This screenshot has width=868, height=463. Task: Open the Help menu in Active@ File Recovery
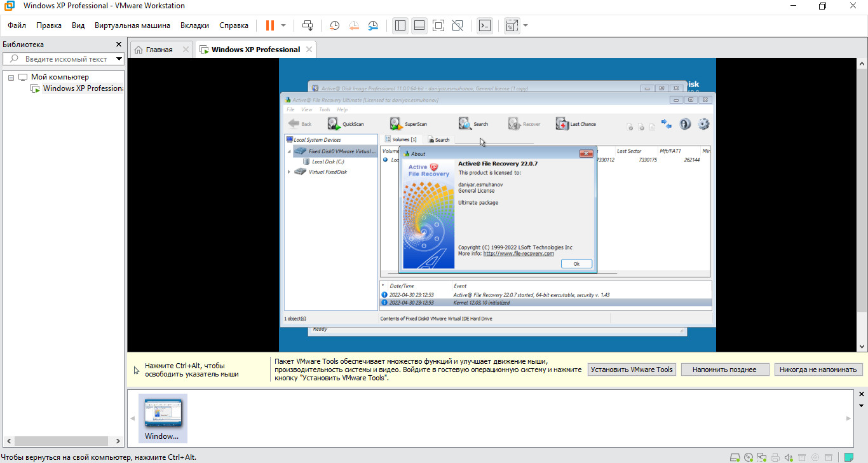point(342,110)
